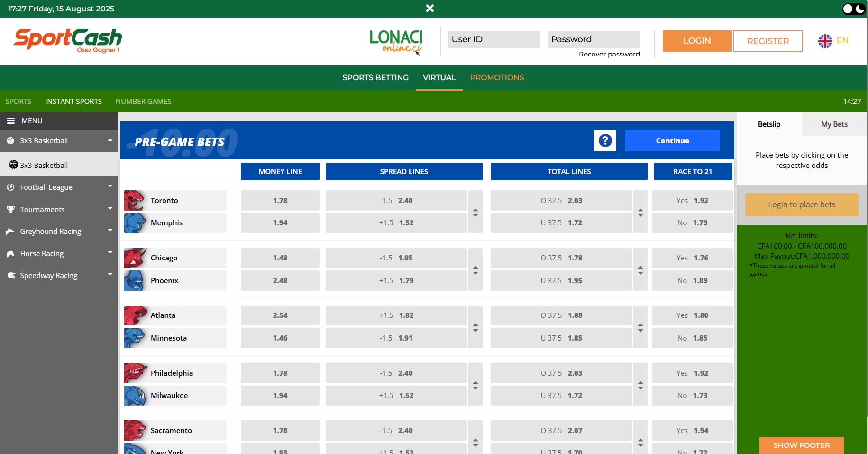Expand the Football League menu

pyautogui.click(x=110, y=187)
